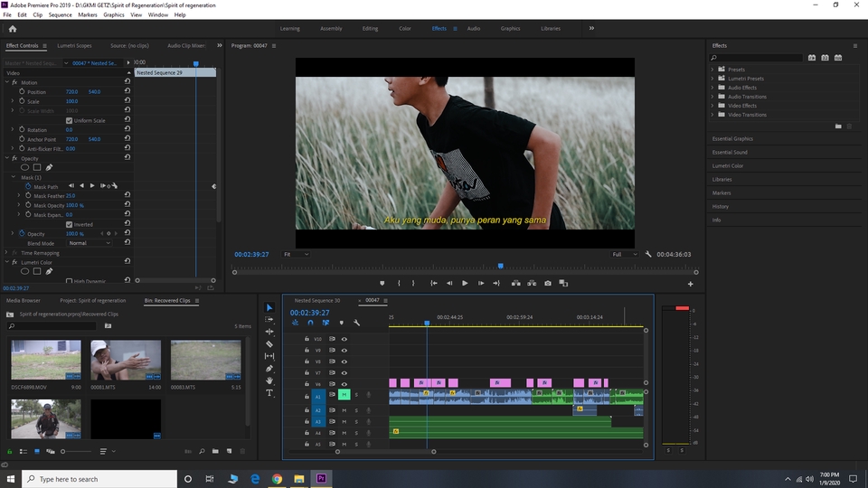Toggle V6 track output eye
This screenshot has height=488, width=868.
pos(344,384)
